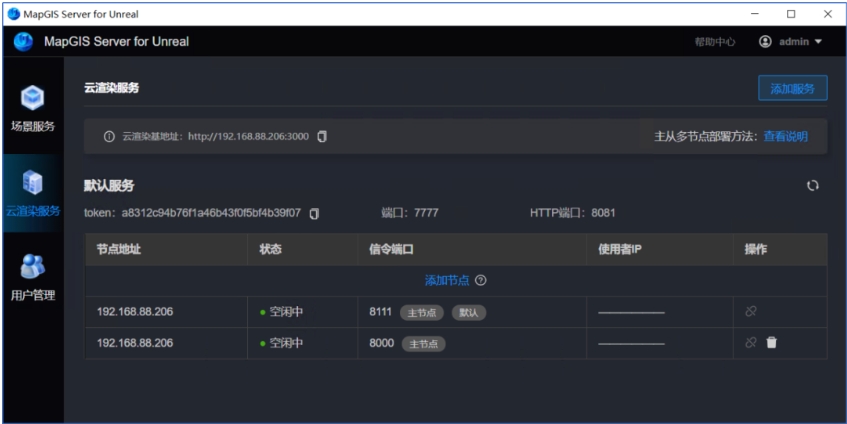Switch to 云渲染服务 in the sidebar
847x424 pixels.
click(x=33, y=193)
